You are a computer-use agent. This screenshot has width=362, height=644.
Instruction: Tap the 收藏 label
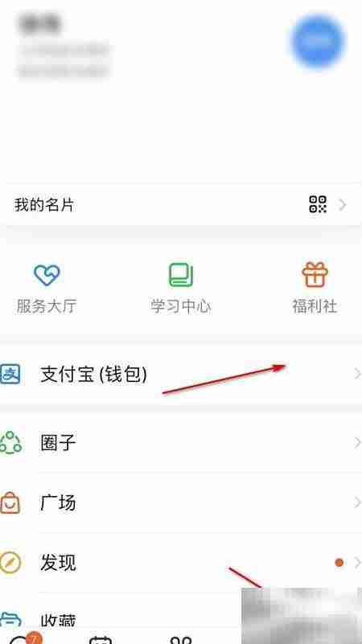58,620
